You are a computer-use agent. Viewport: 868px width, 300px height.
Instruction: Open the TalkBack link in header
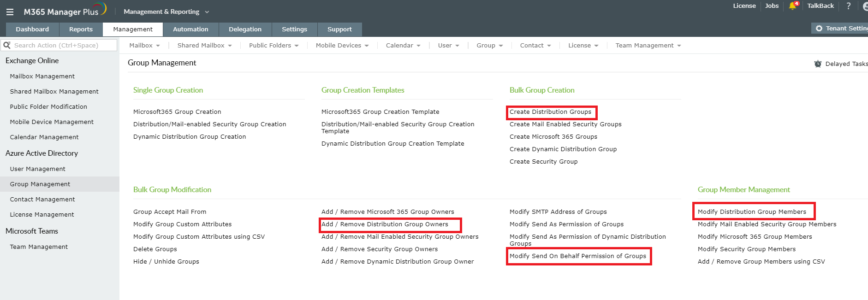click(x=820, y=6)
